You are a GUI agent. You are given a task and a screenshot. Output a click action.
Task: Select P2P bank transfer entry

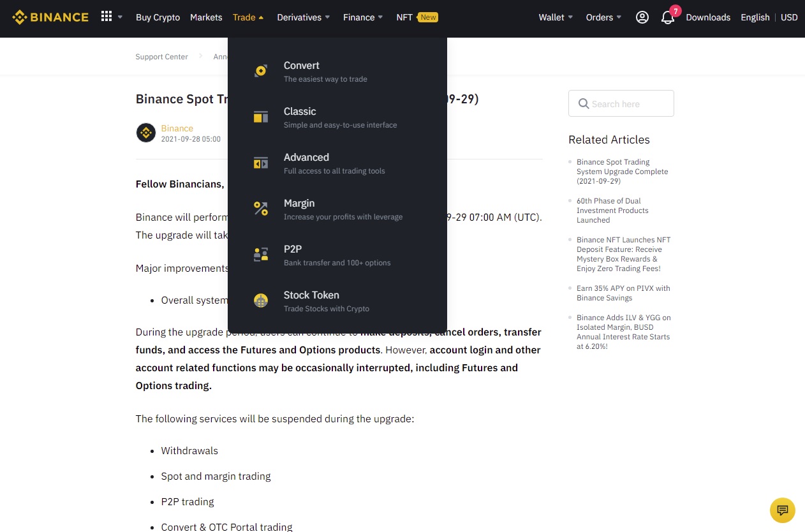337,255
